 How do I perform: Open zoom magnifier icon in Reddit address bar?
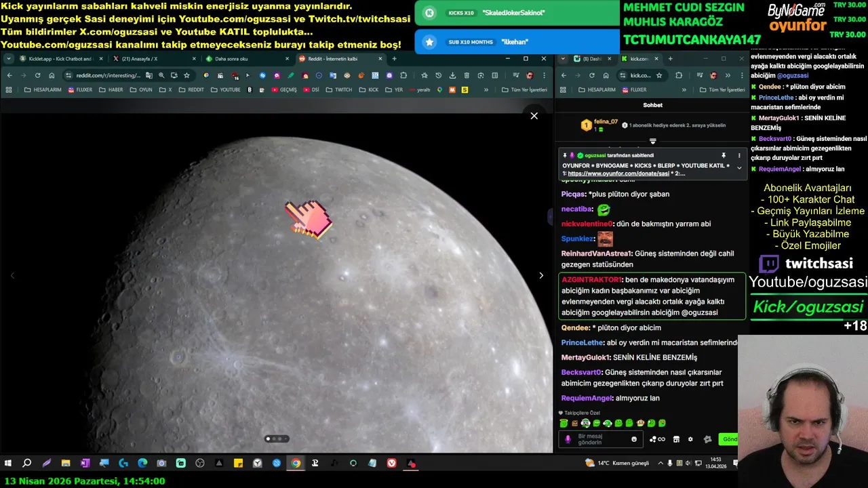[161, 75]
